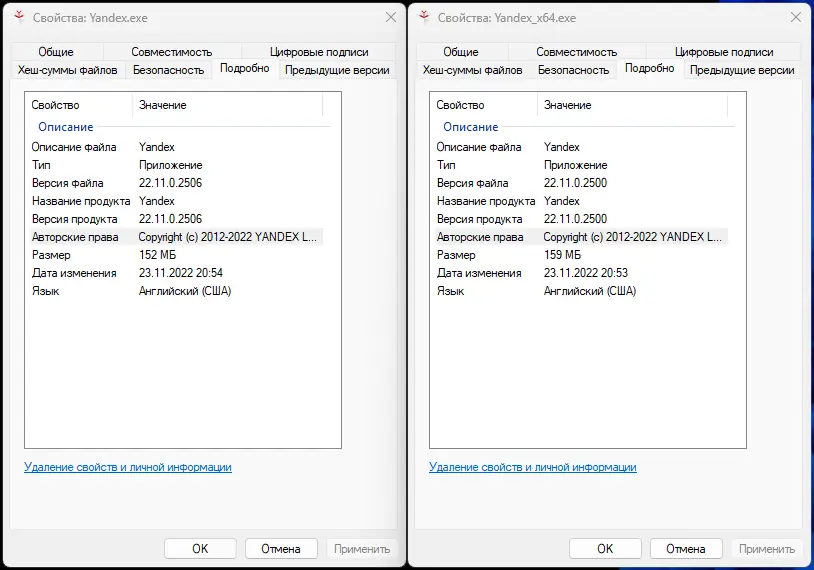814x570 pixels.
Task: Click Свойство column header in Yandex.exe window
Action: [55, 105]
